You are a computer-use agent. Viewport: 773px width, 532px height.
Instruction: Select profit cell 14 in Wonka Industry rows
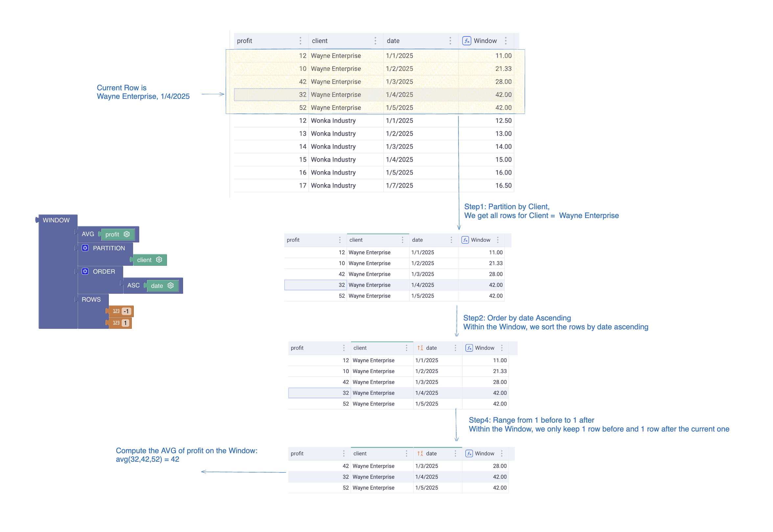271,147
